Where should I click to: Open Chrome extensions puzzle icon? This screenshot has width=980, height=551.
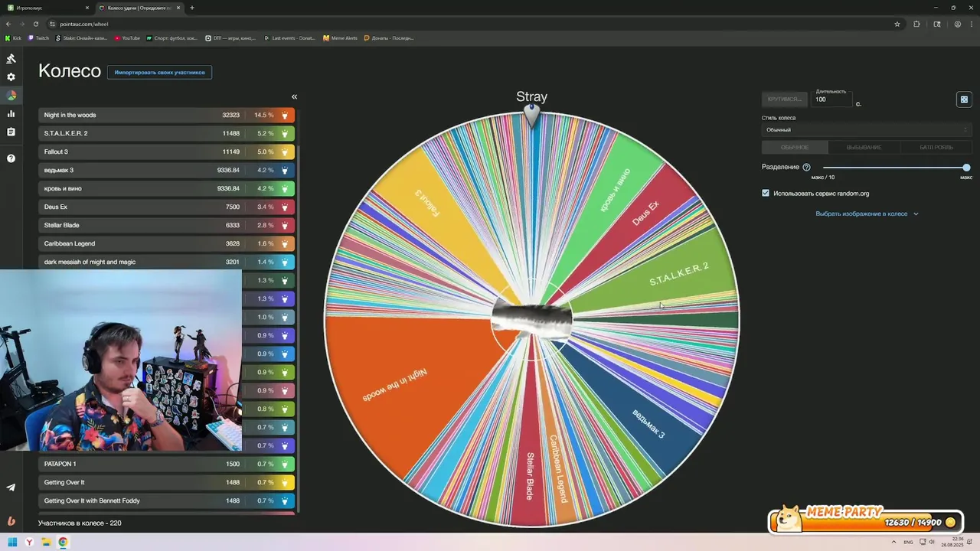coord(916,24)
